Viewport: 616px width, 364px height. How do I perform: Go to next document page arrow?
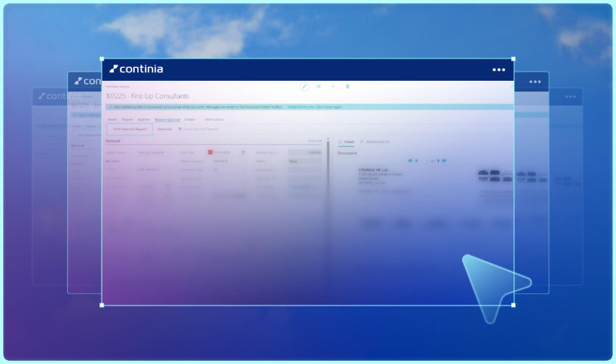point(438,161)
